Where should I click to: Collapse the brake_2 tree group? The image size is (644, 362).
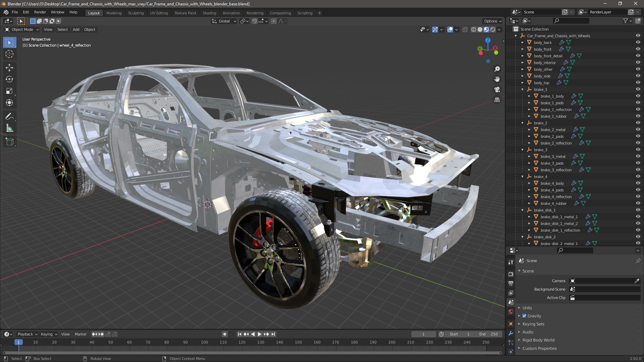click(523, 123)
